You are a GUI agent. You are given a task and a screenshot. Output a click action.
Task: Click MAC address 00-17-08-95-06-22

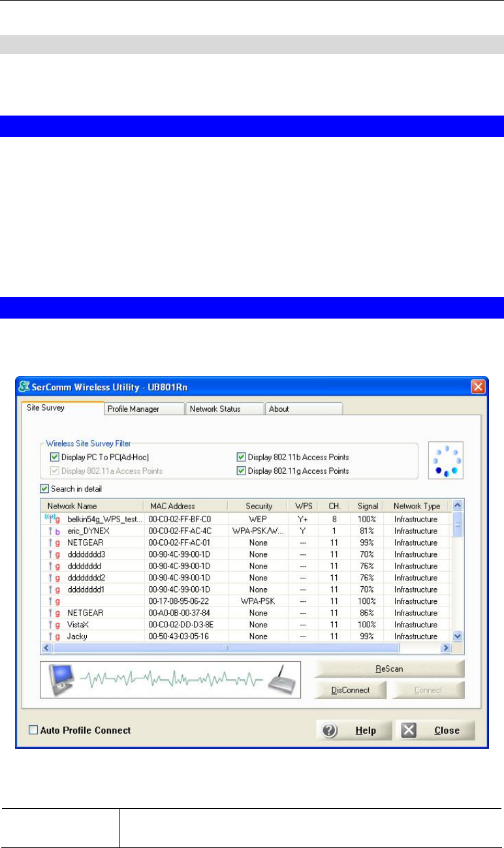(180, 601)
